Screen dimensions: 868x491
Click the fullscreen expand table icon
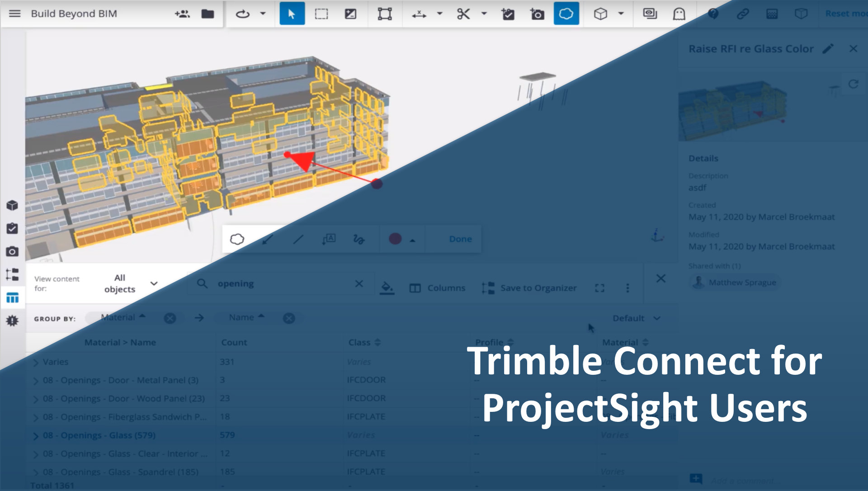coord(599,288)
